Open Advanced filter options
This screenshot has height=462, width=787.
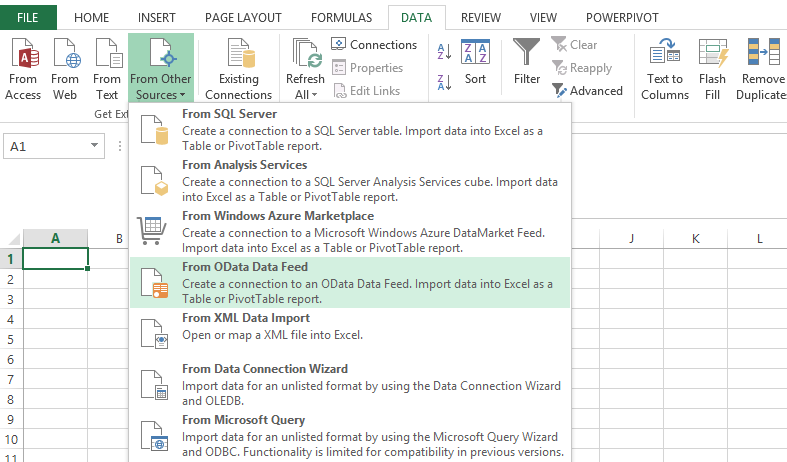pos(587,91)
